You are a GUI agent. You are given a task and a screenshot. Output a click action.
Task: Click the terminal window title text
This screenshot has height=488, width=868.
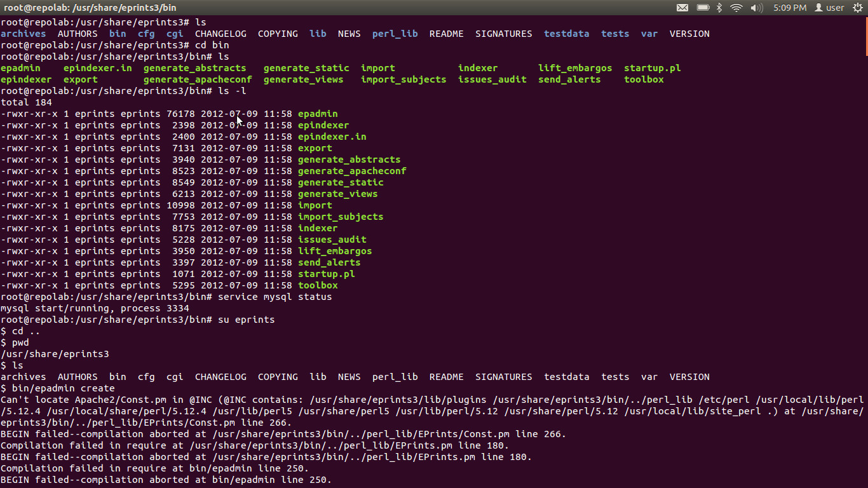coord(90,8)
